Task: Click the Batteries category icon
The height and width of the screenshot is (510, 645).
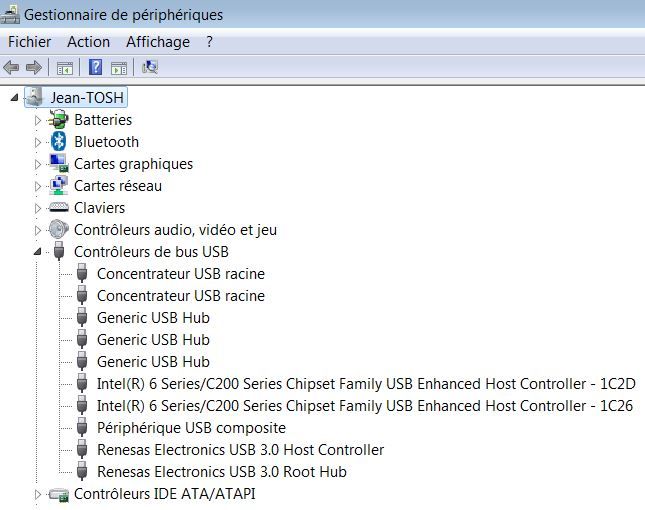Action: pos(58,120)
